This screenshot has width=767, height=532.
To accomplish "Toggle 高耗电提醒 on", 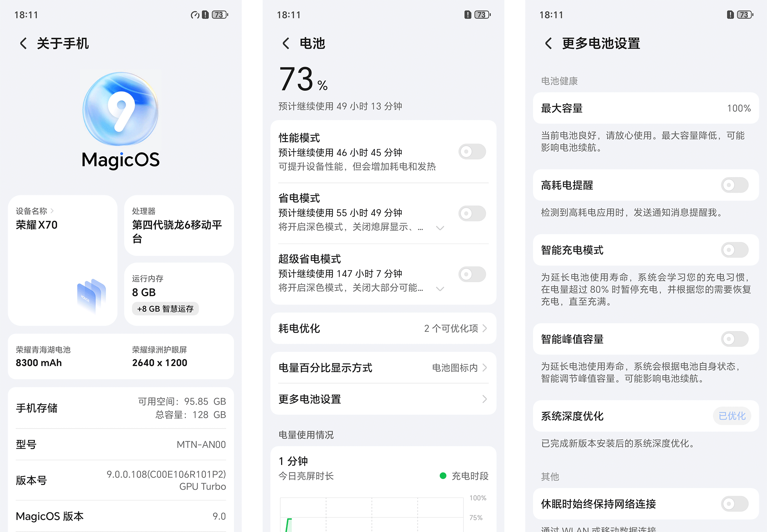I will point(735,185).
